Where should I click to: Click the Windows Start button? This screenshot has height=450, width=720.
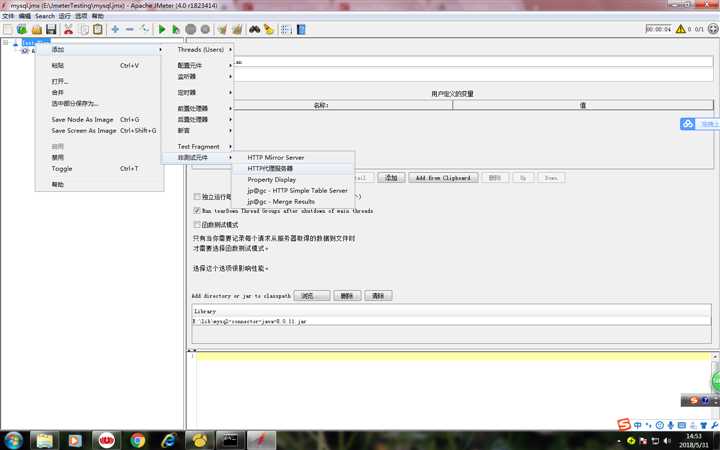13,440
